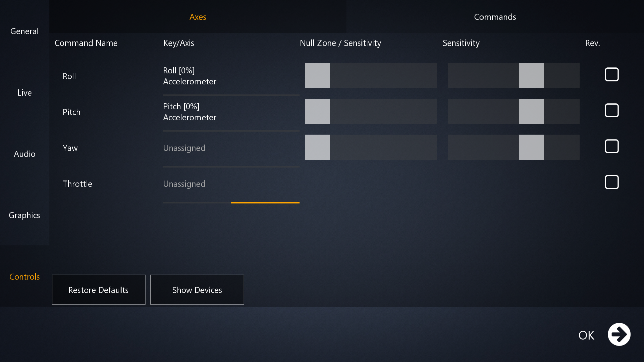Screen dimensions: 644x362
Task: Click Roll null zone slider handle
Action: pyautogui.click(x=317, y=75)
